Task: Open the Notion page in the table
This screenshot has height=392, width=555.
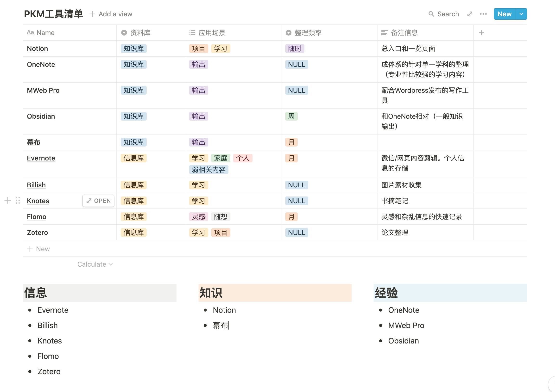Action: tap(38, 49)
